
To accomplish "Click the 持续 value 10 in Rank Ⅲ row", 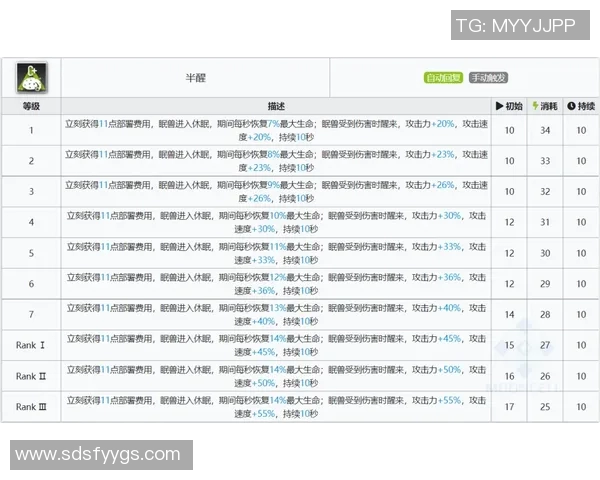I will click(x=581, y=407).
